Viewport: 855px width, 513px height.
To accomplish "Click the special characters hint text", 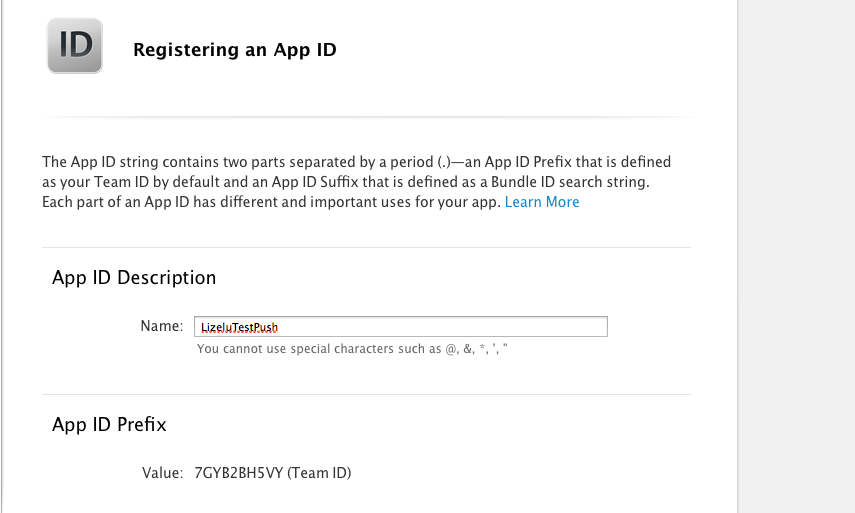I will pos(352,349).
